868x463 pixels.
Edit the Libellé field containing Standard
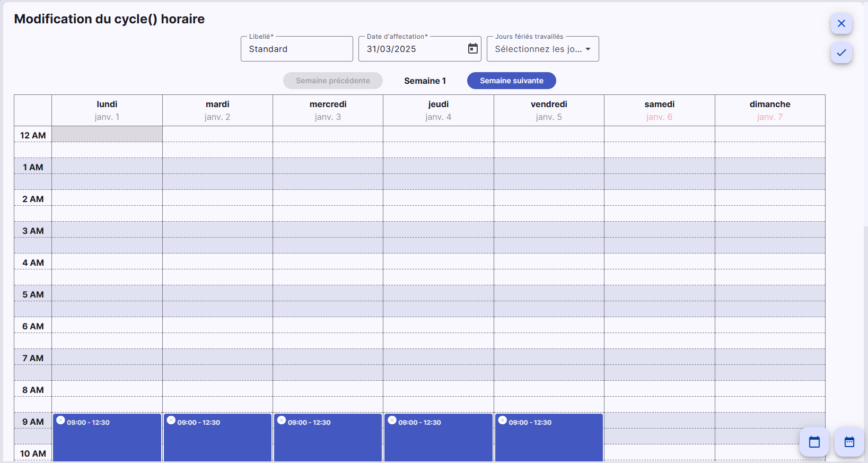pyautogui.click(x=296, y=49)
